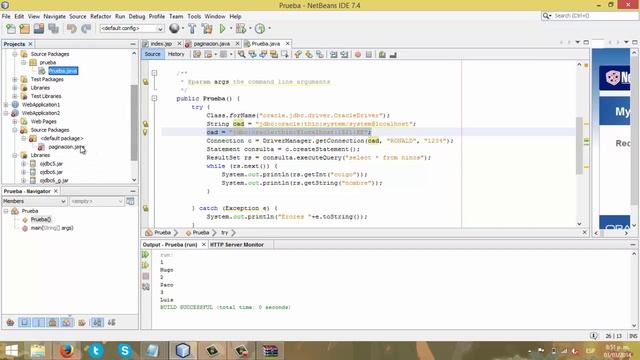Open Skype from the taskbar
The height and width of the screenshot is (360, 640).
click(124, 351)
